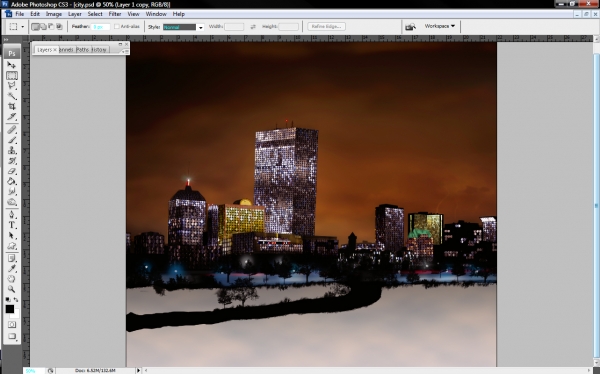
Task: Select the Eraser tool
Action: click(x=11, y=171)
